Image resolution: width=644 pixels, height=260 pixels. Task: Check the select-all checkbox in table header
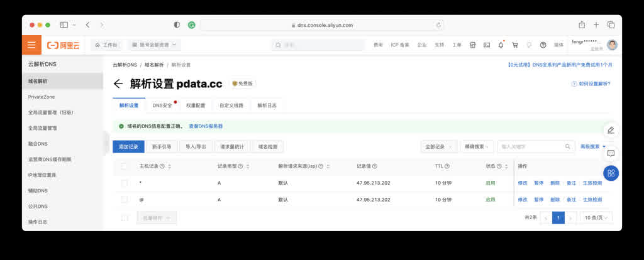125,166
